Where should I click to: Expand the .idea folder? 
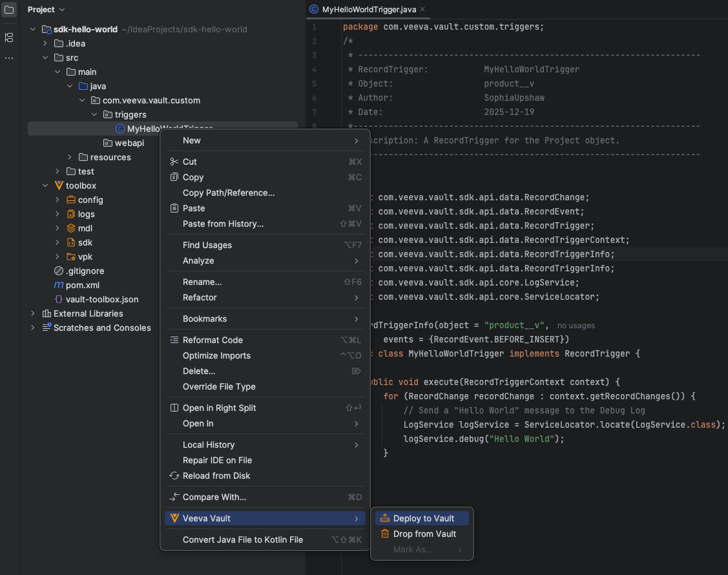point(45,43)
